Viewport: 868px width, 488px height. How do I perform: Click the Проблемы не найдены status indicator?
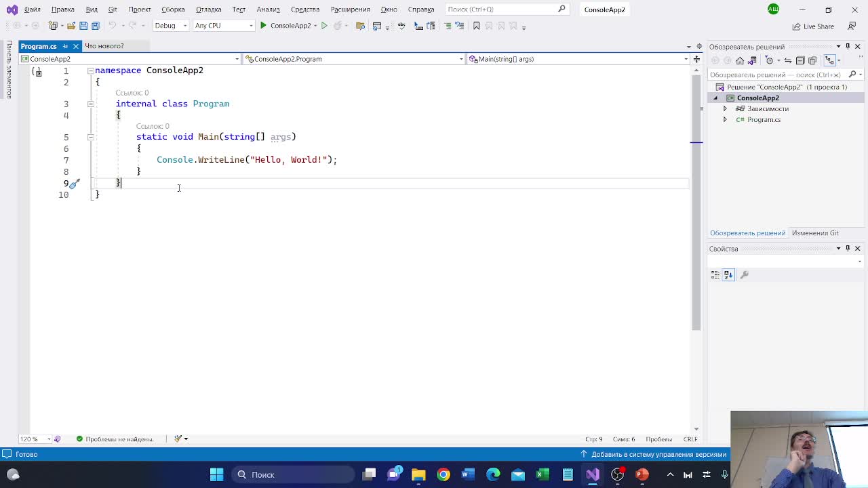click(115, 439)
